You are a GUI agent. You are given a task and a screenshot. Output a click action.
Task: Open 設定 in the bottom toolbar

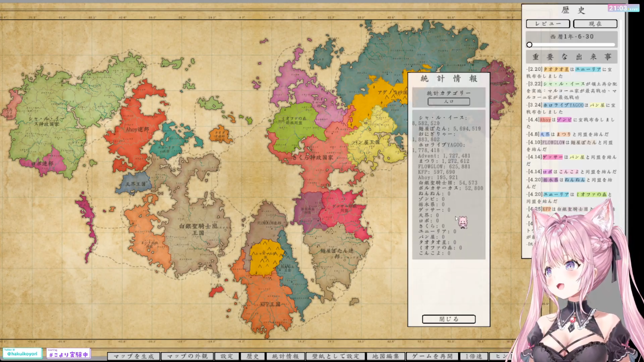[227, 356]
